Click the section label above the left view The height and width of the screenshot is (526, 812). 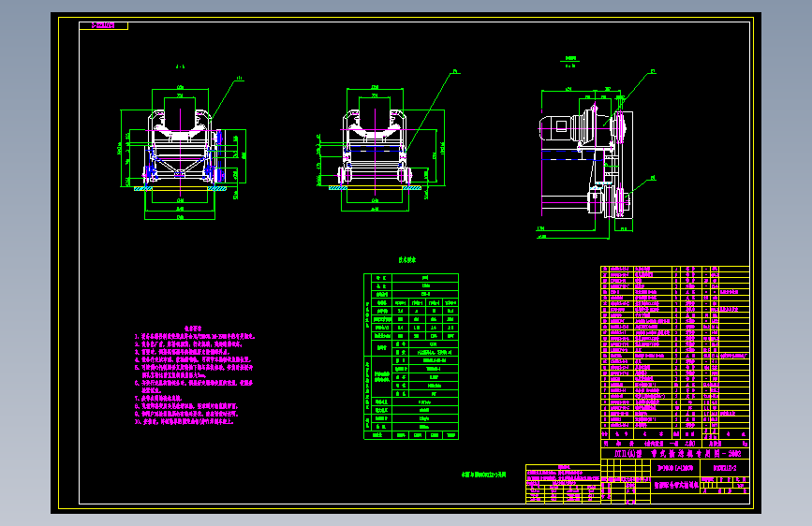tap(180, 66)
